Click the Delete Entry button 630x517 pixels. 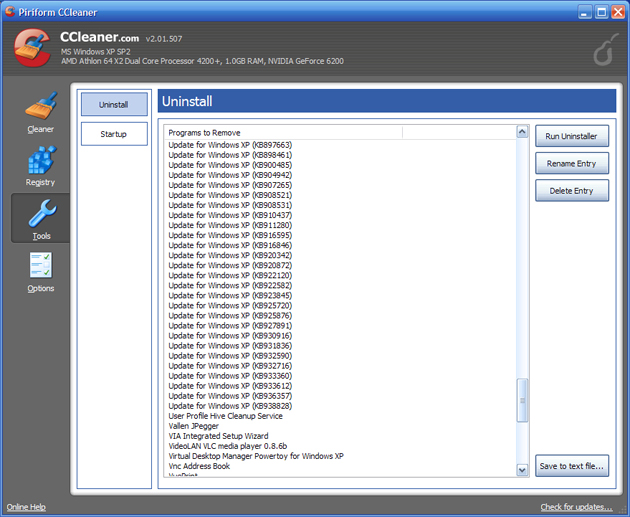pyautogui.click(x=572, y=191)
